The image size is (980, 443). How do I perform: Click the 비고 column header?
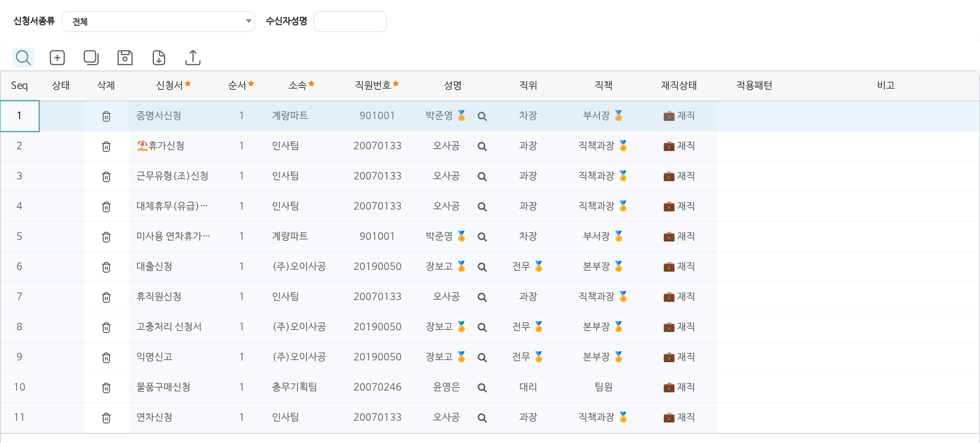(x=886, y=85)
